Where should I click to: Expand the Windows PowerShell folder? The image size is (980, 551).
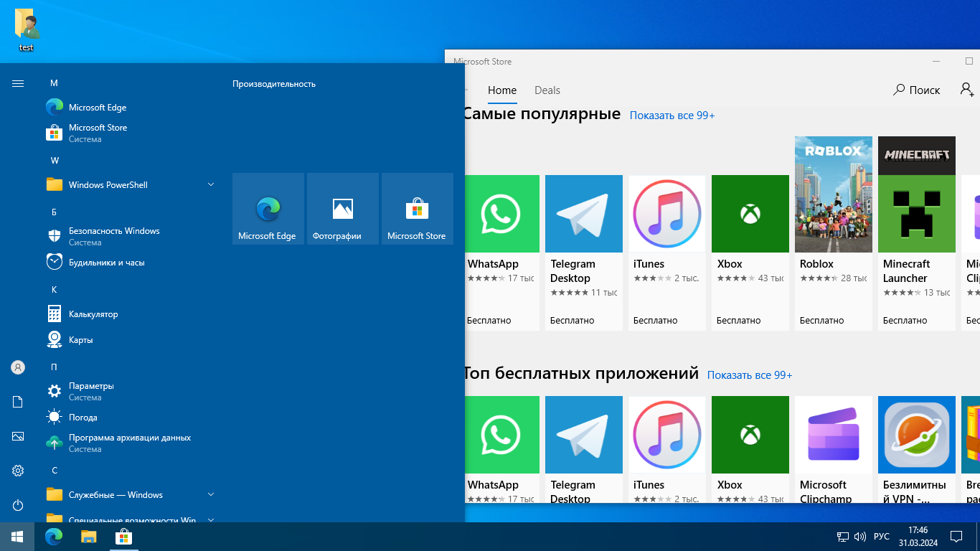[211, 185]
